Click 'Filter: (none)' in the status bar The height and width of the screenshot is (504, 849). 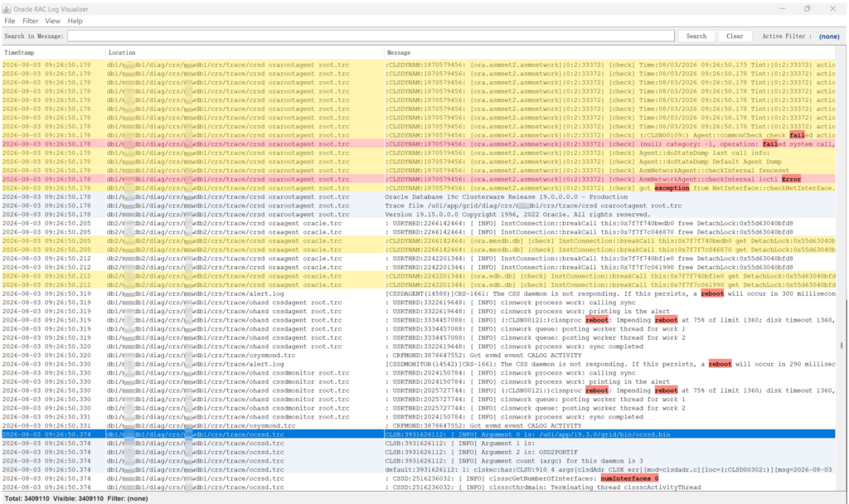[127, 498]
